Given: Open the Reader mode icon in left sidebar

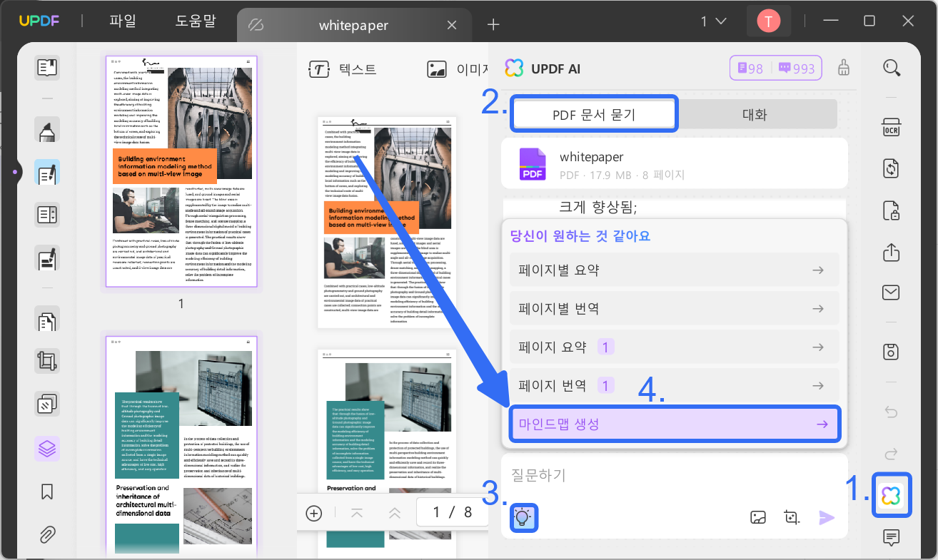Looking at the screenshot, I should (47, 68).
